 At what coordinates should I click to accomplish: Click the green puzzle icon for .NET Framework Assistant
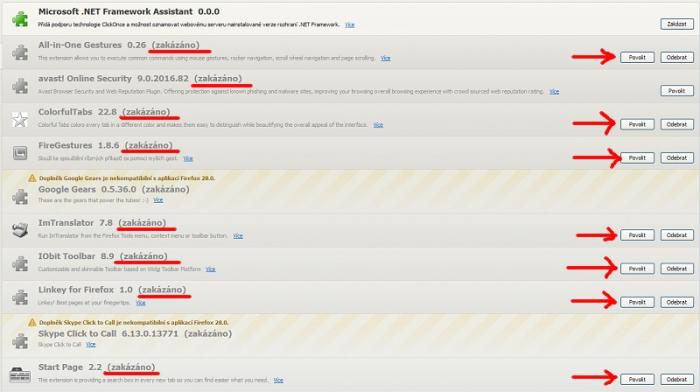[20, 19]
